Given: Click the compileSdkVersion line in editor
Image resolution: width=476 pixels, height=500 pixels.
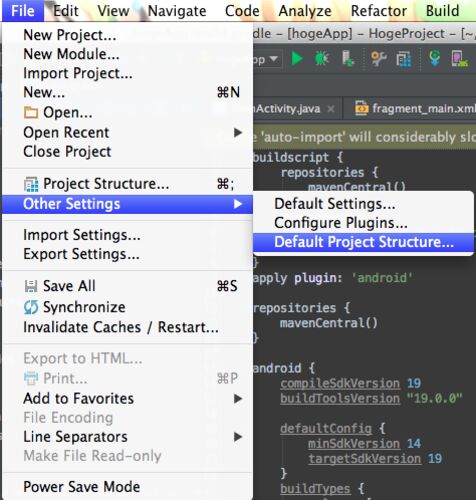Looking at the screenshot, I should pyautogui.click(x=350, y=384).
